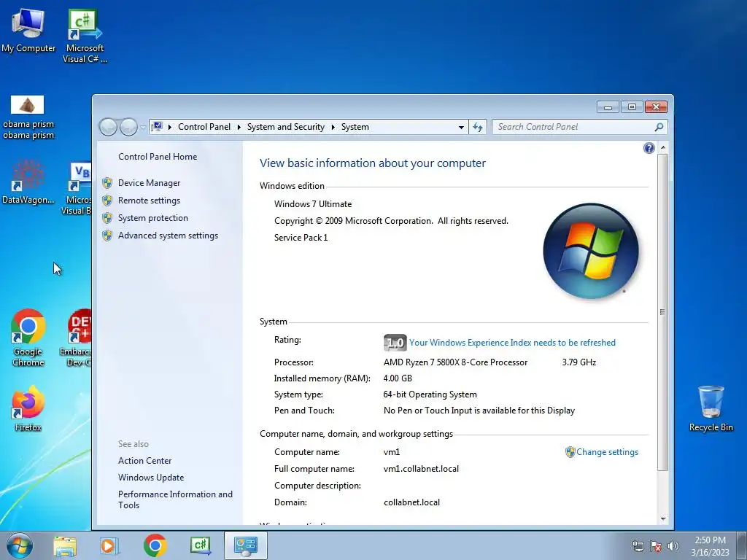Select the Control Panel taskbar button
Image resolution: width=747 pixels, height=560 pixels.
(x=246, y=545)
